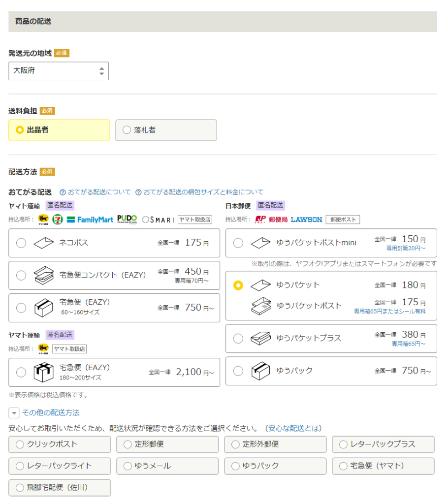The image size is (448, 504).
Task: Collapse その他の配送方法 arrow toggle
Action: click(14, 413)
